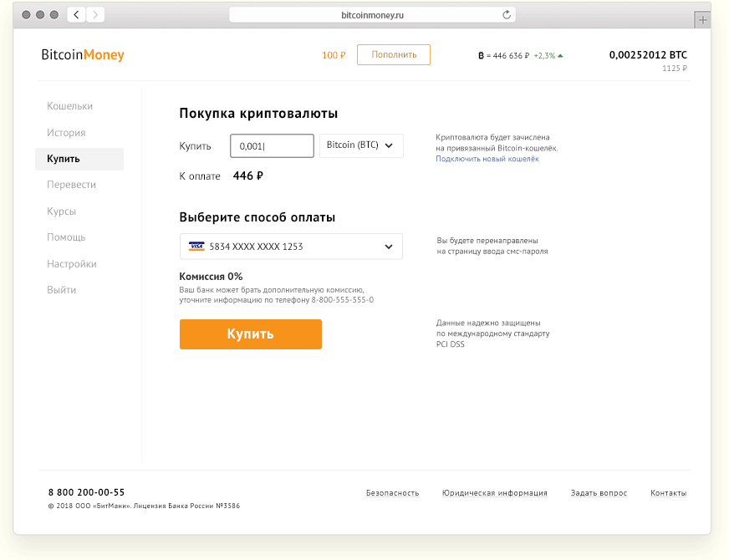Select Перевести in the sidebar

point(71,185)
